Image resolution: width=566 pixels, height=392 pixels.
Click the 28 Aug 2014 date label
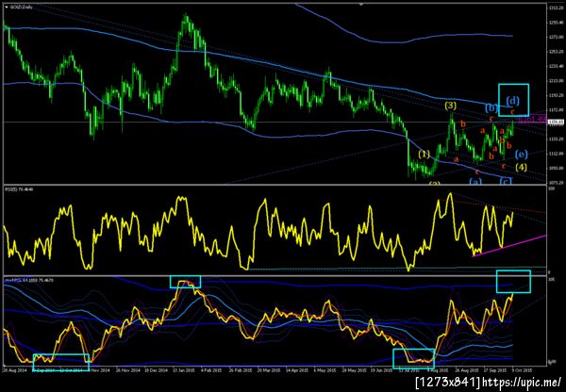pos(13,370)
